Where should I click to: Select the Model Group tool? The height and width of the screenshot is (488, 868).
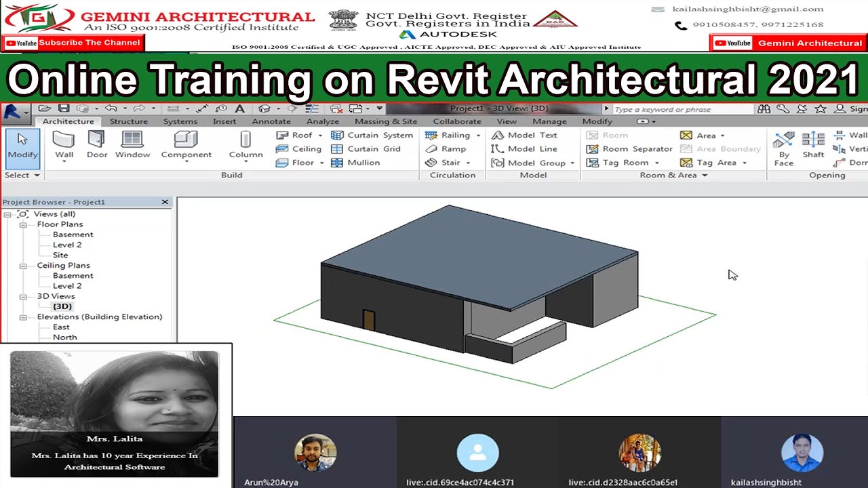pyautogui.click(x=532, y=163)
